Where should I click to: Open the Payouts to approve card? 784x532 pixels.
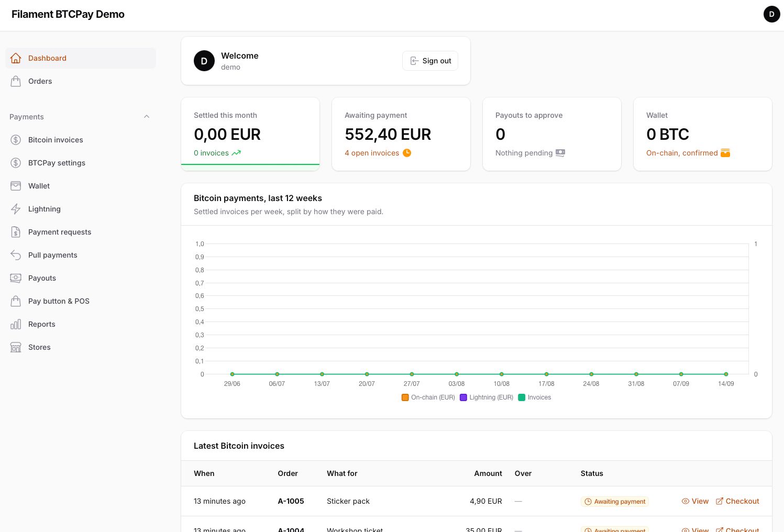point(552,134)
